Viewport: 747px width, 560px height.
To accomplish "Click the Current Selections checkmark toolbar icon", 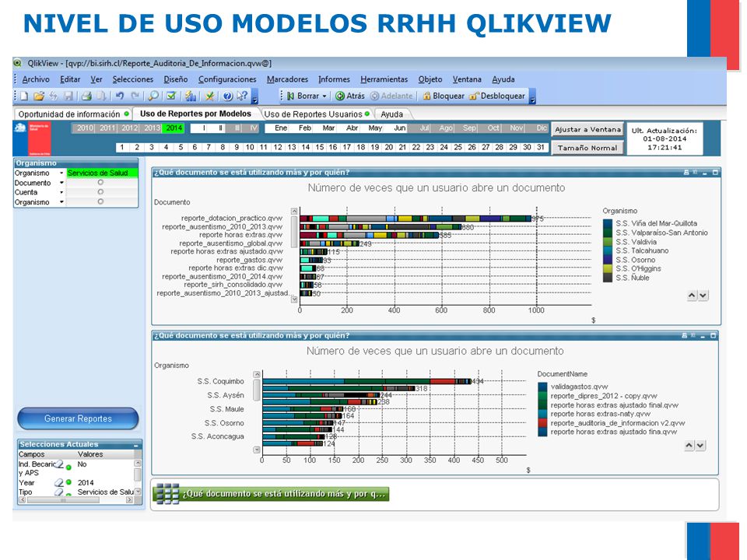I will [171, 96].
